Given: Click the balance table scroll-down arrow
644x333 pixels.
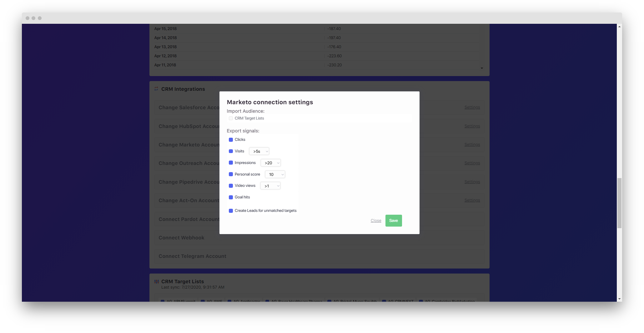Looking at the screenshot, I should pyautogui.click(x=482, y=68).
